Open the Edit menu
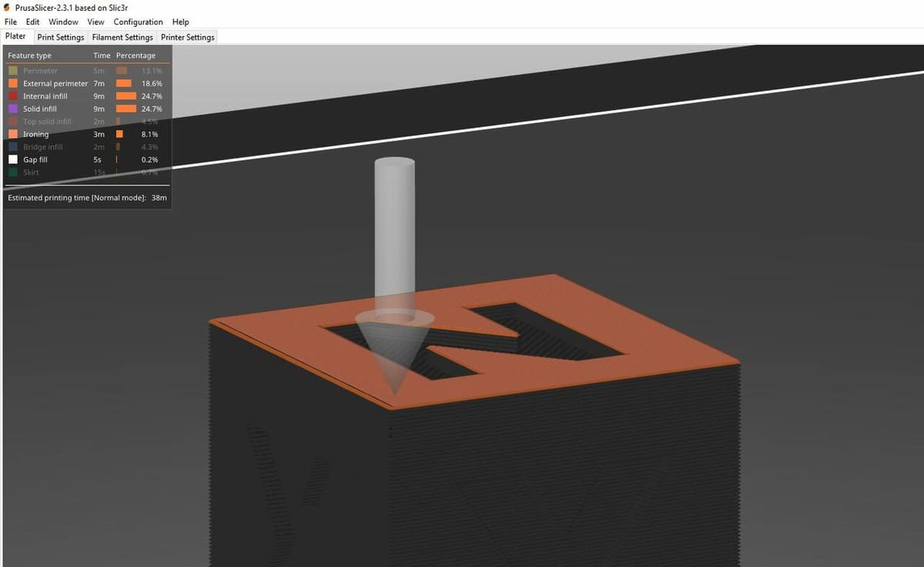This screenshot has width=924, height=567. click(32, 22)
